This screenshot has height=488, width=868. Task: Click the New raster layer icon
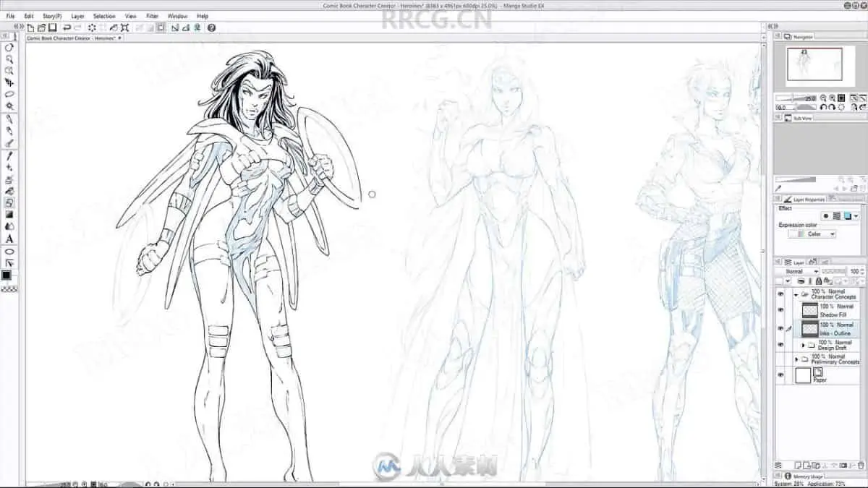(x=798, y=466)
